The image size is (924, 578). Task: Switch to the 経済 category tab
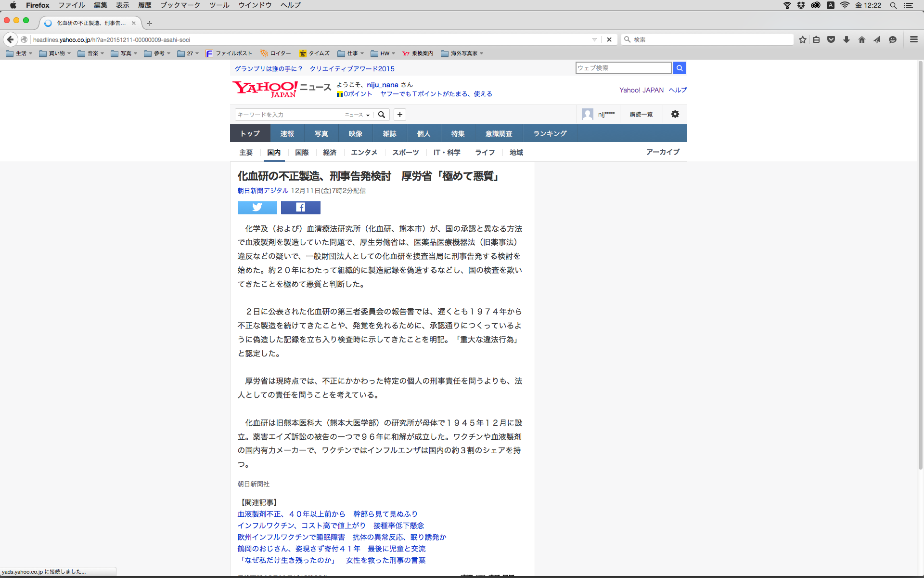pyautogui.click(x=330, y=152)
